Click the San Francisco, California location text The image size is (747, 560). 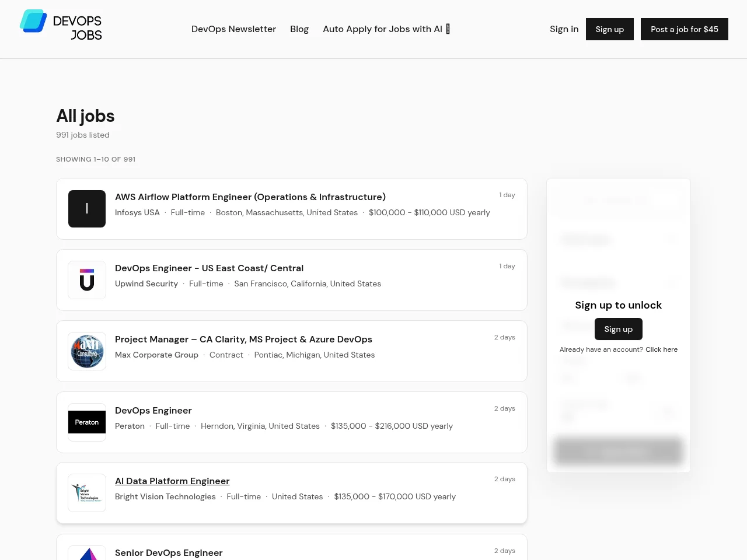[x=308, y=284]
